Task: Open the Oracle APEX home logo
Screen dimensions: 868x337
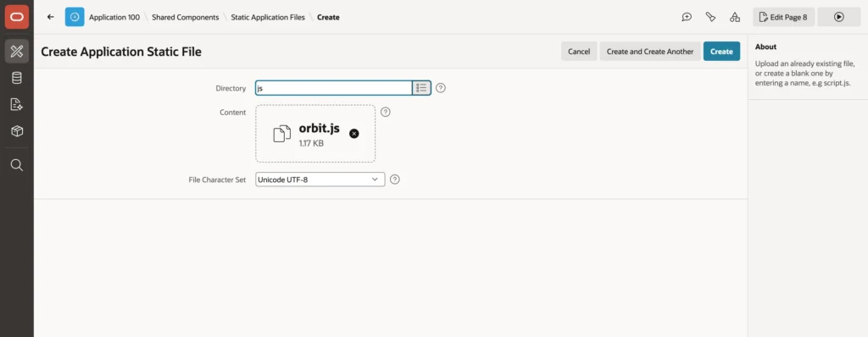Action: [17, 17]
